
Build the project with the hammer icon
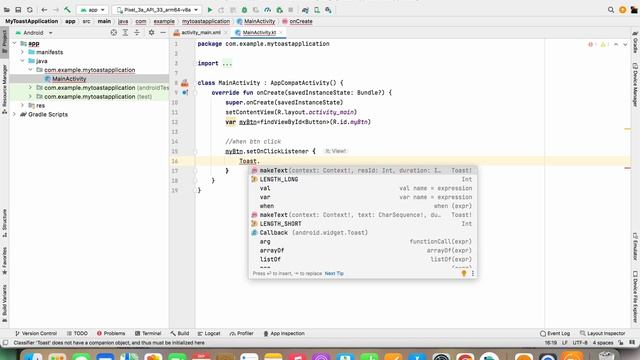67,10
